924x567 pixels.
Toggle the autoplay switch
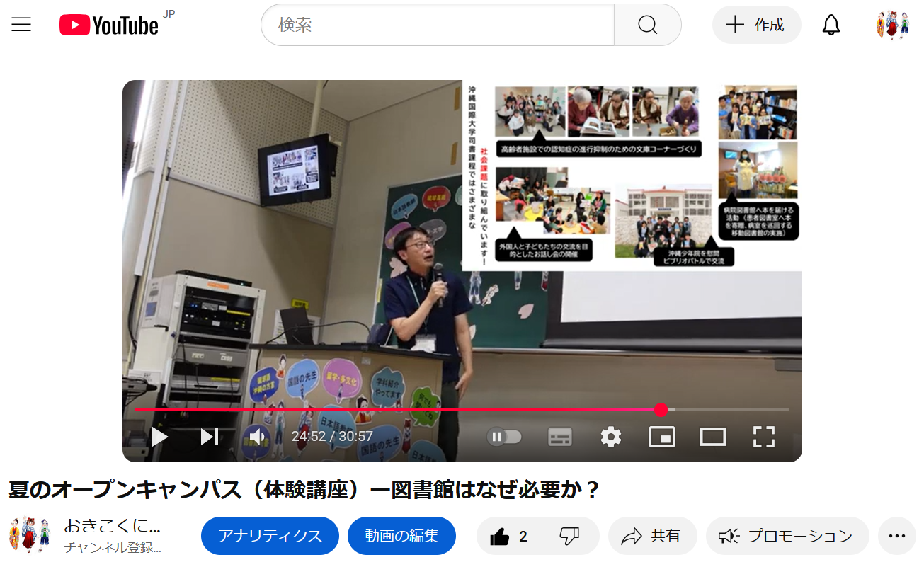point(504,437)
